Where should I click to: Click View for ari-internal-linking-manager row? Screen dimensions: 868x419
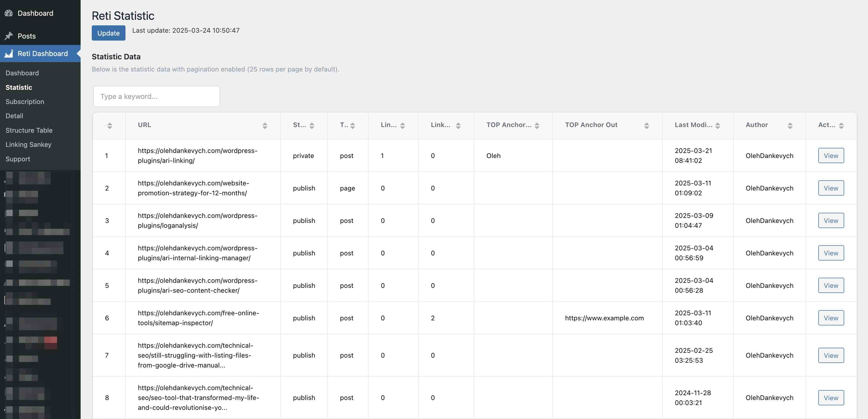[831, 253]
